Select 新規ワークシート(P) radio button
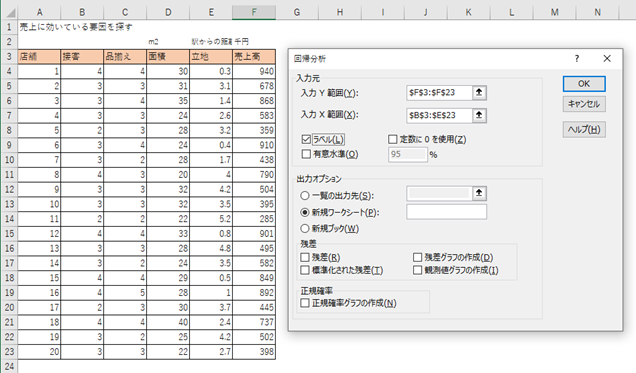Image resolution: width=636 pixels, height=373 pixels. 305,212
